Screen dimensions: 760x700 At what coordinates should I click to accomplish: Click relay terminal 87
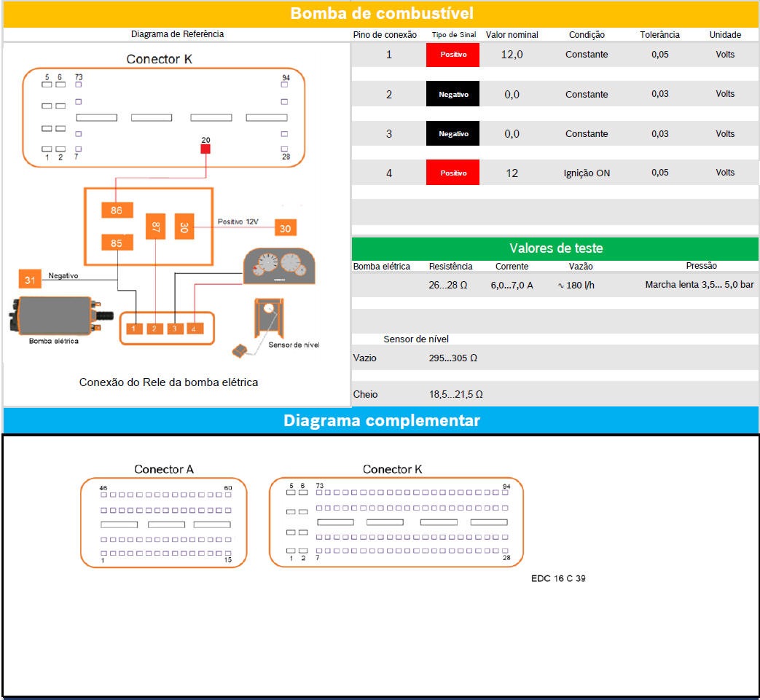(x=156, y=227)
